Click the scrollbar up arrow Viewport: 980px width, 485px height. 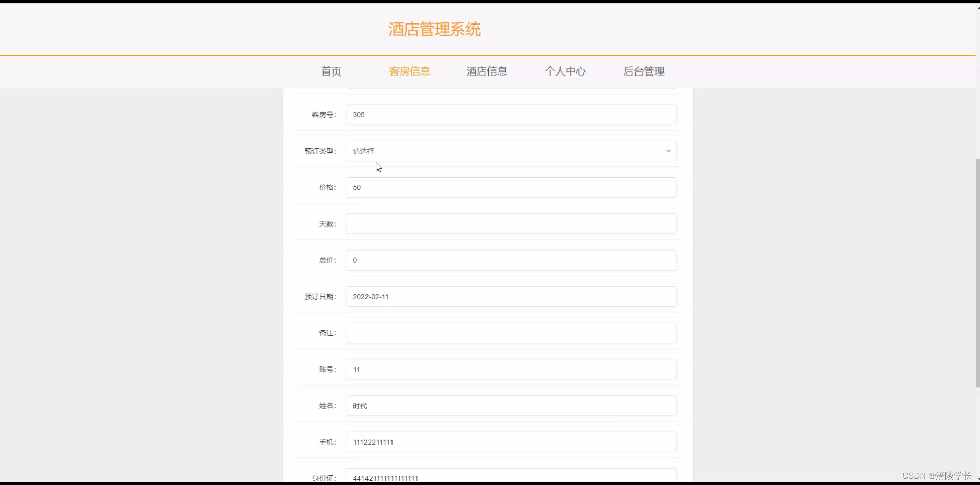tap(976, 7)
